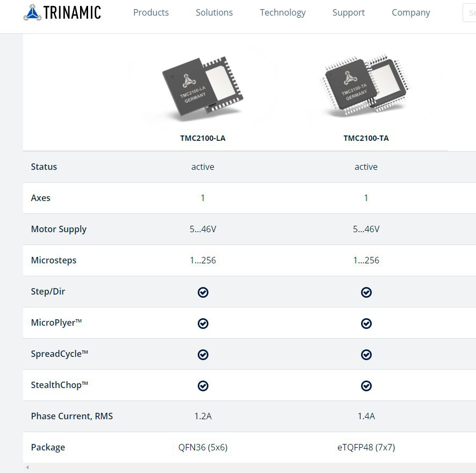This screenshot has height=473, width=476.
Task: Click the Trinamic logo
Action: click(x=62, y=12)
